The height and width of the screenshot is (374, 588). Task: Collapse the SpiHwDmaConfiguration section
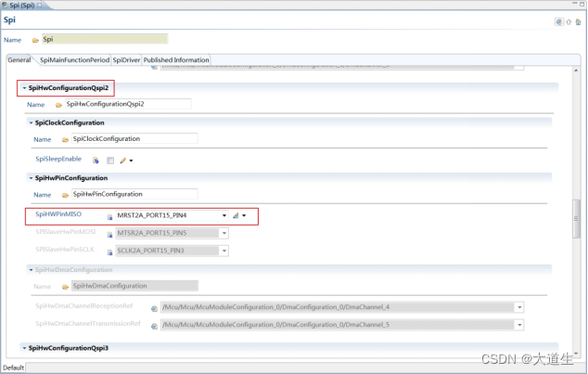pyautogui.click(x=32, y=270)
